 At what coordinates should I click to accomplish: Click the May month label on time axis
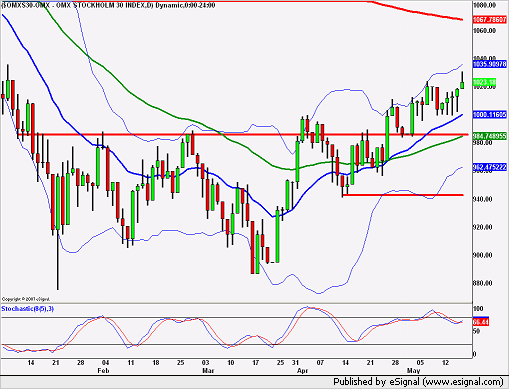click(414, 370)
